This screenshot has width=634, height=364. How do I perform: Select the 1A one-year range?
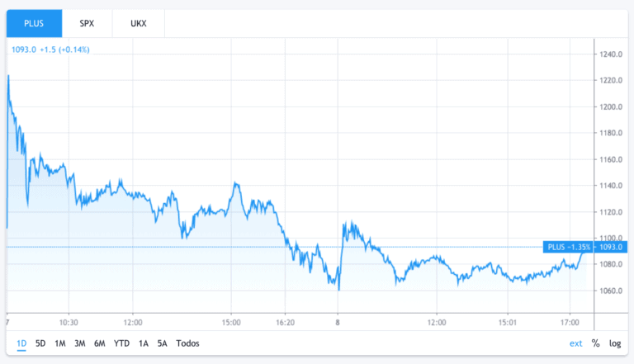[x=143, y=343]
